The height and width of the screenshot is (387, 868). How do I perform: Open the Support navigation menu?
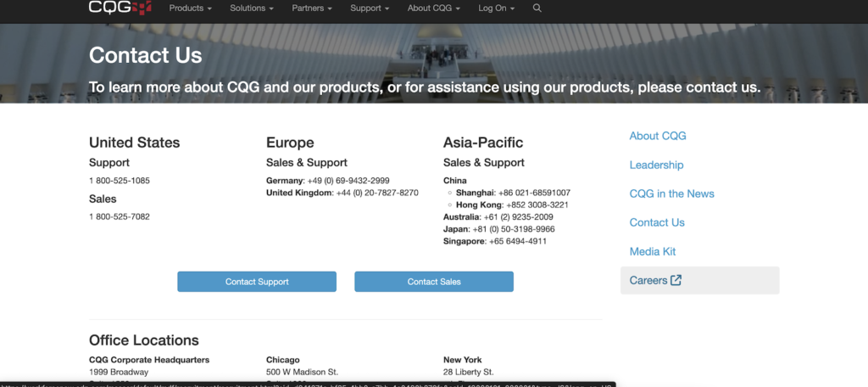point(370,8)
